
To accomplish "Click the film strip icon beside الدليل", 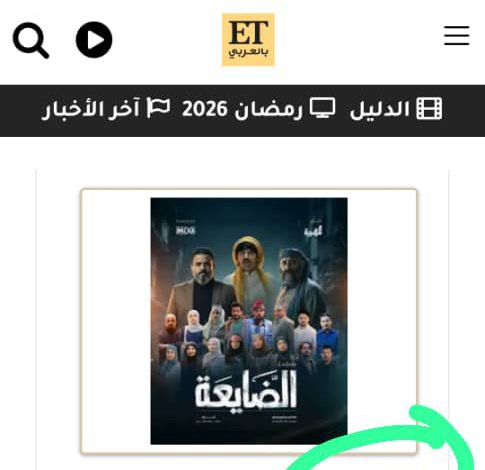I will click(429, 109).
